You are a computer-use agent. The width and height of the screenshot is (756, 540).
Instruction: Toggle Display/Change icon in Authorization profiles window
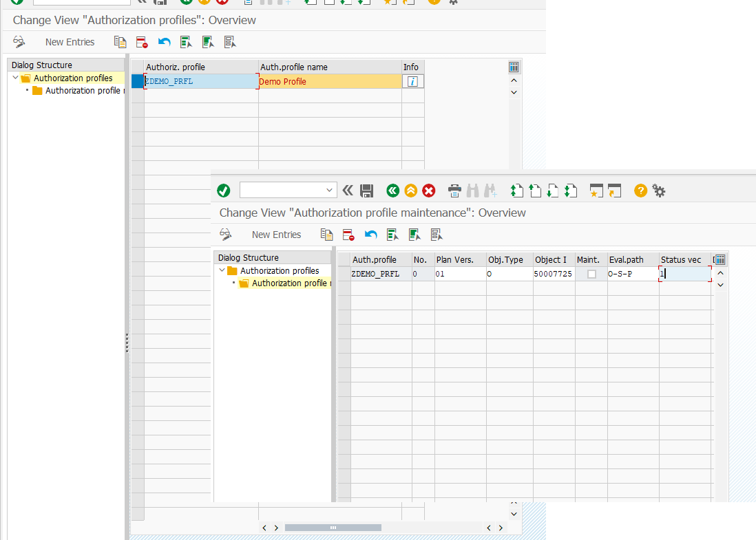coord(19,42)
